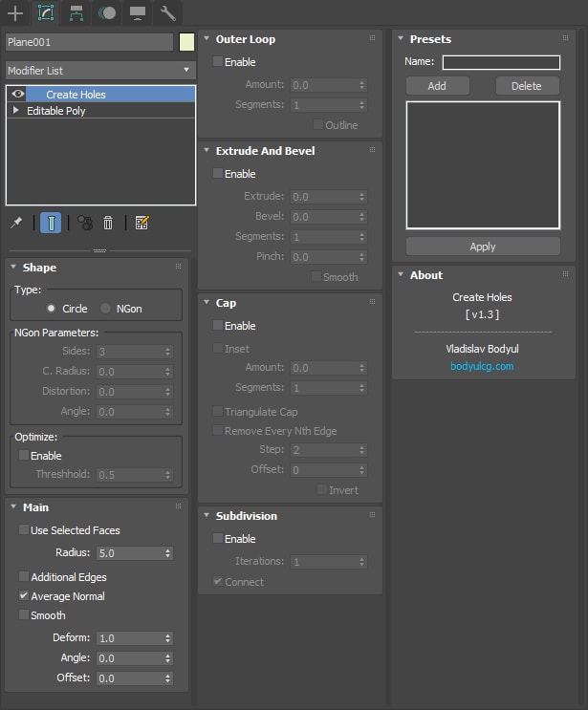Image resolution: width=588 pixels, height=710 pixels.
Task: Click Cap rollout grip icon
Action: click(372, 302)
